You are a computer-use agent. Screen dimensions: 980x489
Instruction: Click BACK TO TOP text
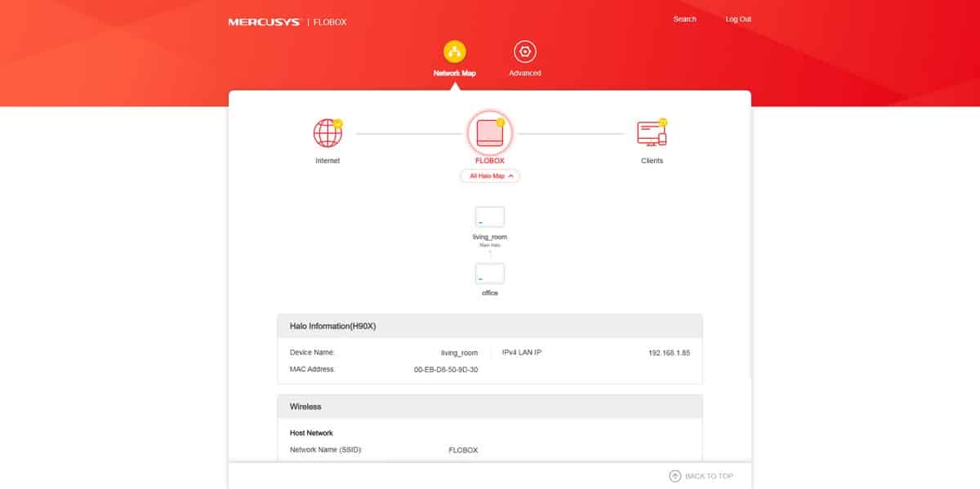709,476
